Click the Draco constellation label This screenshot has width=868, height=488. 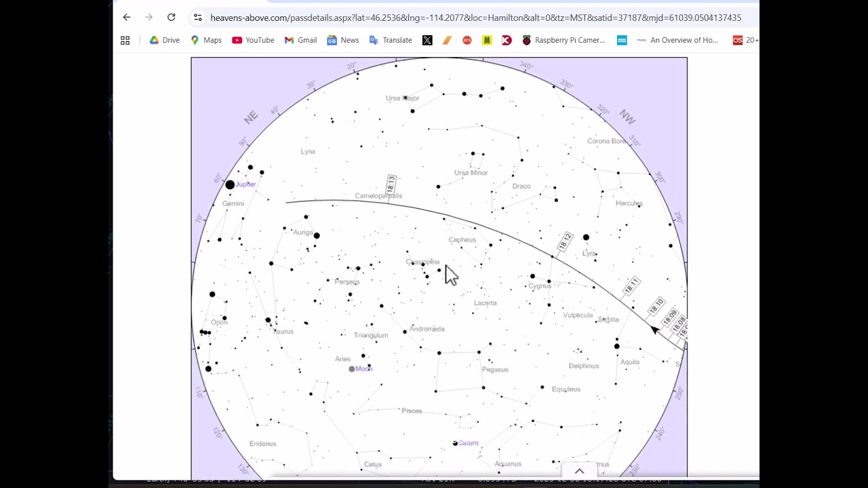tap(521, 186)
